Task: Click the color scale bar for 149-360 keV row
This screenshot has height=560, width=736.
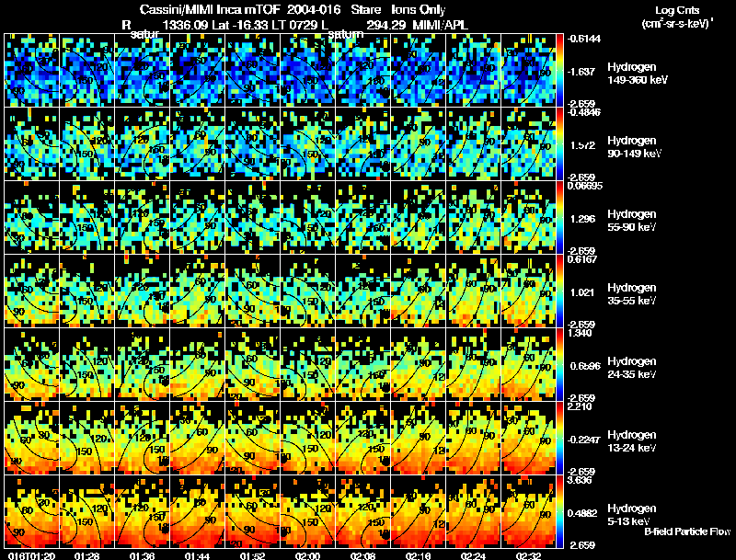Action: coord(559,71)
